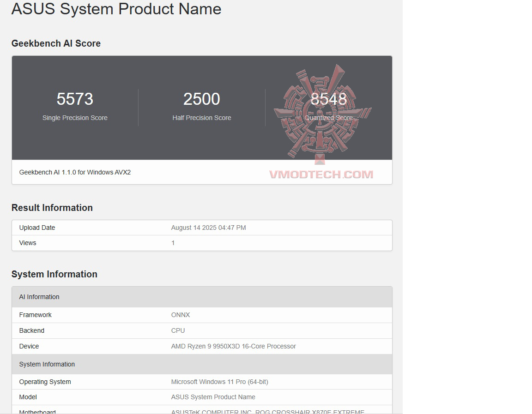Viewport: 532px width, 414px height.
Task: Click the ASUS System Product Name heading
Action: pyautogui.click(x=116, y=9)
